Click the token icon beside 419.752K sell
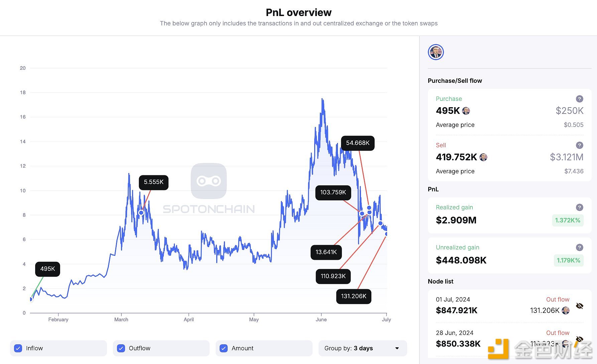Viewport: 597px width, 364px height. [x=483, y=157]
